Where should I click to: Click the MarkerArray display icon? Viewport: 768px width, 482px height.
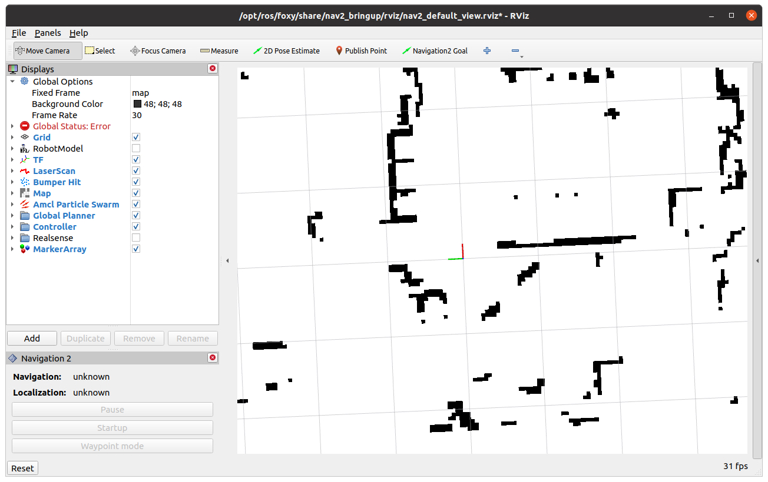24,249
